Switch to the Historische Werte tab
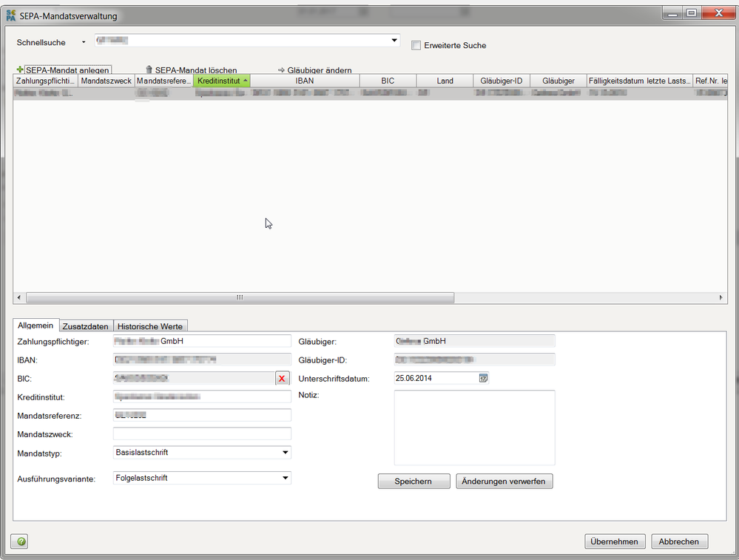Image resolution: width=739 pixels, height=560 pixels. [151, 326]
